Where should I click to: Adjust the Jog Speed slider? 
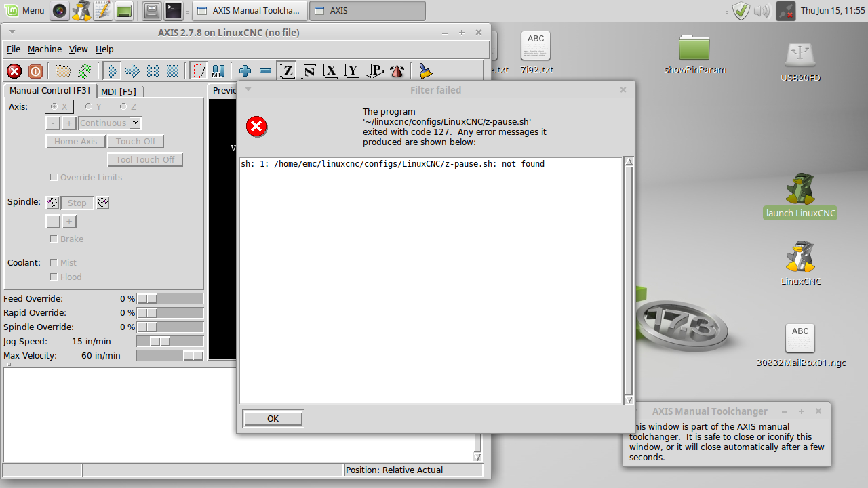pos(170,341)
